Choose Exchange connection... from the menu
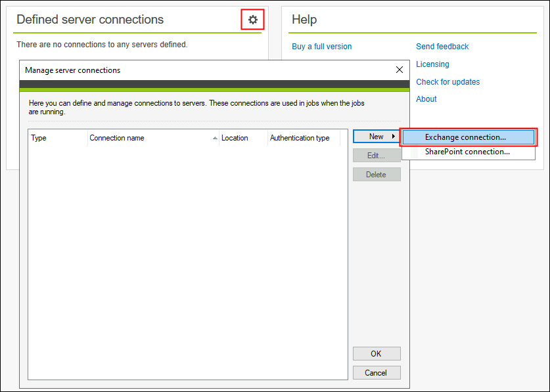 (x=469, y=137)
